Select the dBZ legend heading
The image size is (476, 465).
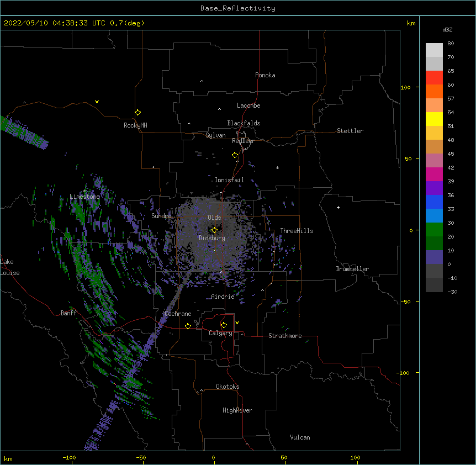coord(447,29)
